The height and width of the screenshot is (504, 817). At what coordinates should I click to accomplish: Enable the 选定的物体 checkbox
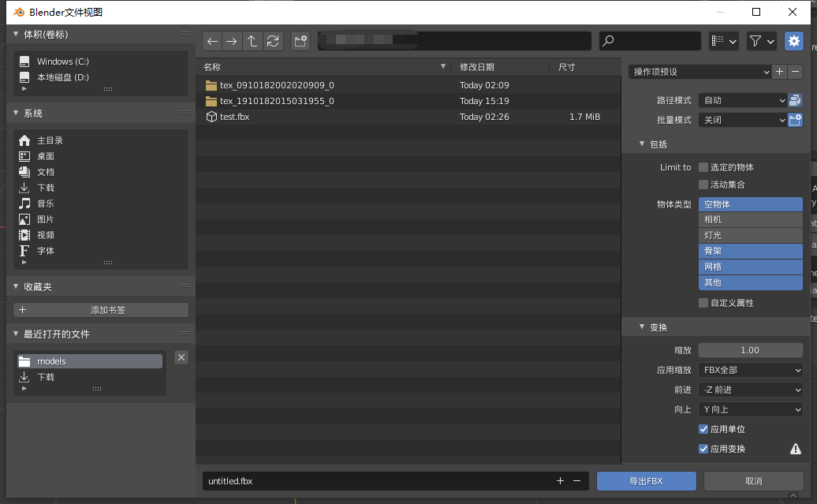[x=702, y=166]
